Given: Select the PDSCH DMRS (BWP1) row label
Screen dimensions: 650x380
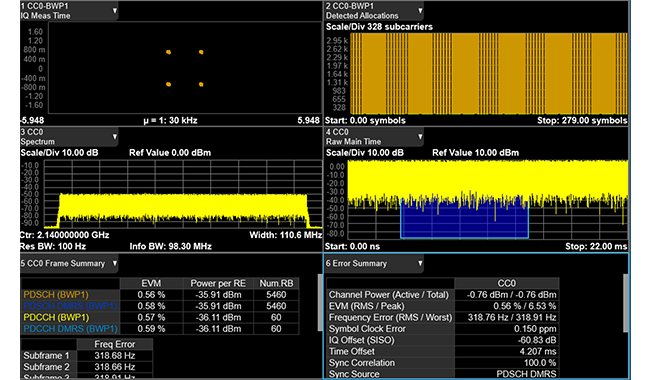Looking at the screenshot, I should point(70,306).
